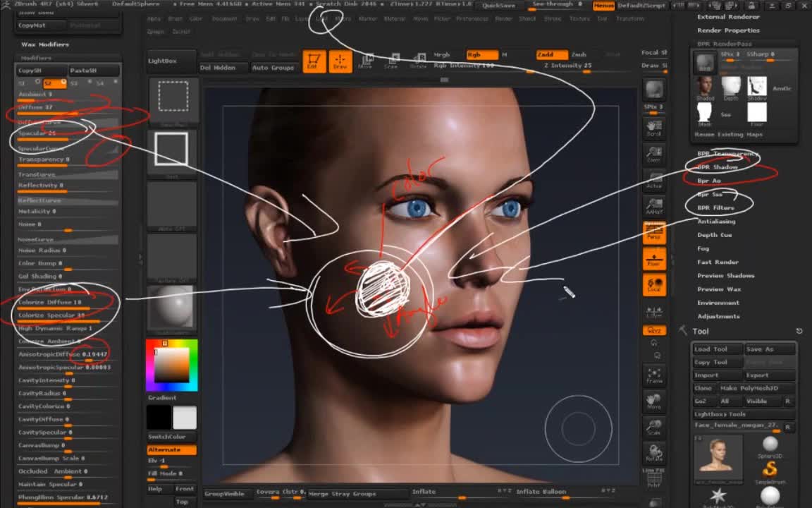Expand the Antialiasing section
812x508 pixels.
[716, 222]
